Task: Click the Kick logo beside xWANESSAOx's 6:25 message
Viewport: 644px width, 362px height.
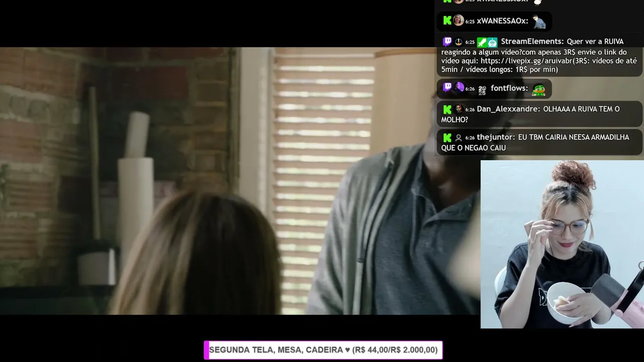Action: tap(447, 21)
